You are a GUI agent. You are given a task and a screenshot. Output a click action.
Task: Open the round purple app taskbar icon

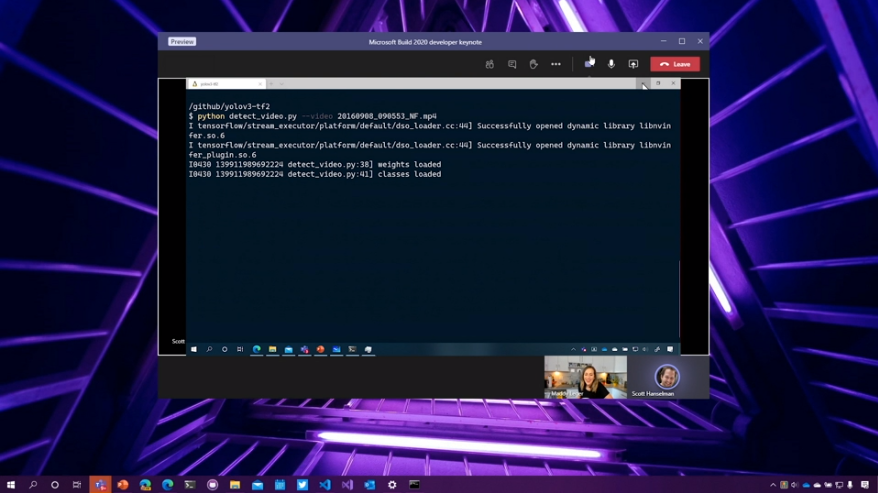click(212, 485)
